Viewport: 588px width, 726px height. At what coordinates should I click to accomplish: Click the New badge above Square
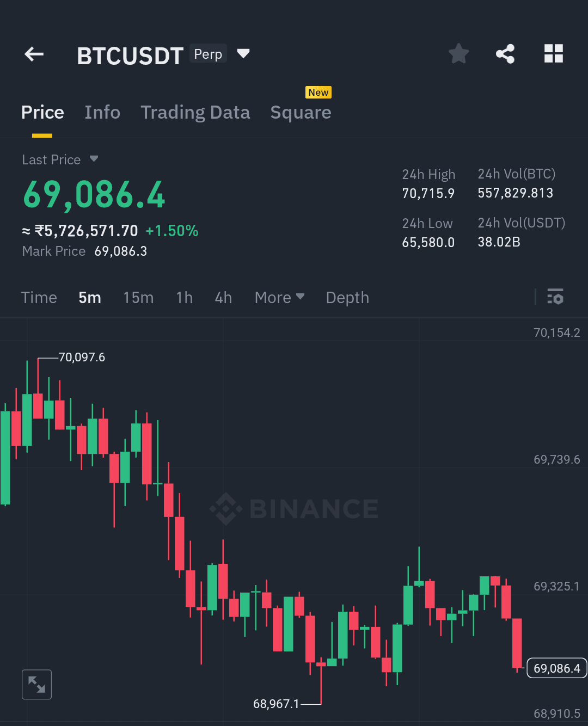318,92
